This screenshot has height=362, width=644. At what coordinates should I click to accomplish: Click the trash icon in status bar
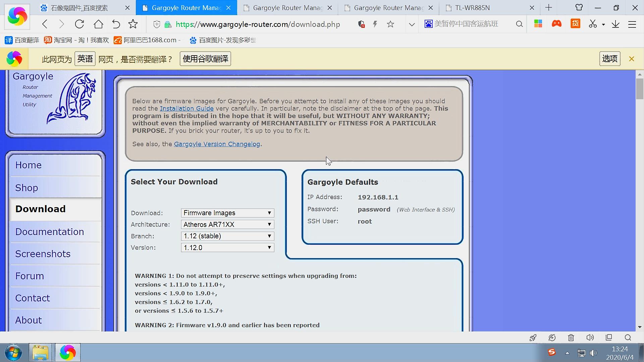(571, 338)
